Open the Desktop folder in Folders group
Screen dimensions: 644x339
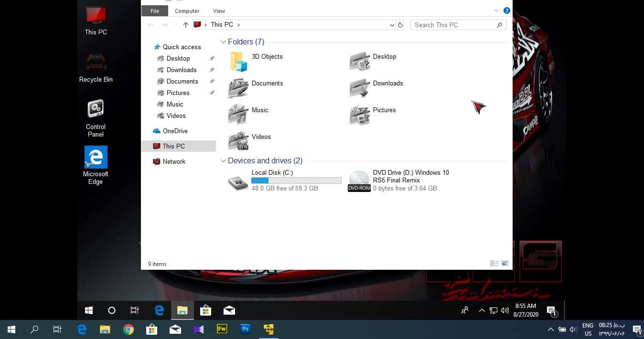360,62
